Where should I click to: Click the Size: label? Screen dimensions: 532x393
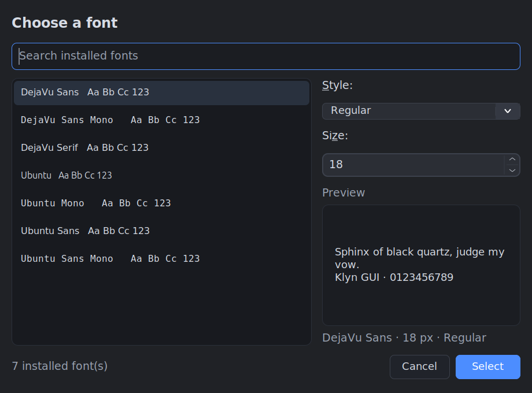[x=335, y=136]
